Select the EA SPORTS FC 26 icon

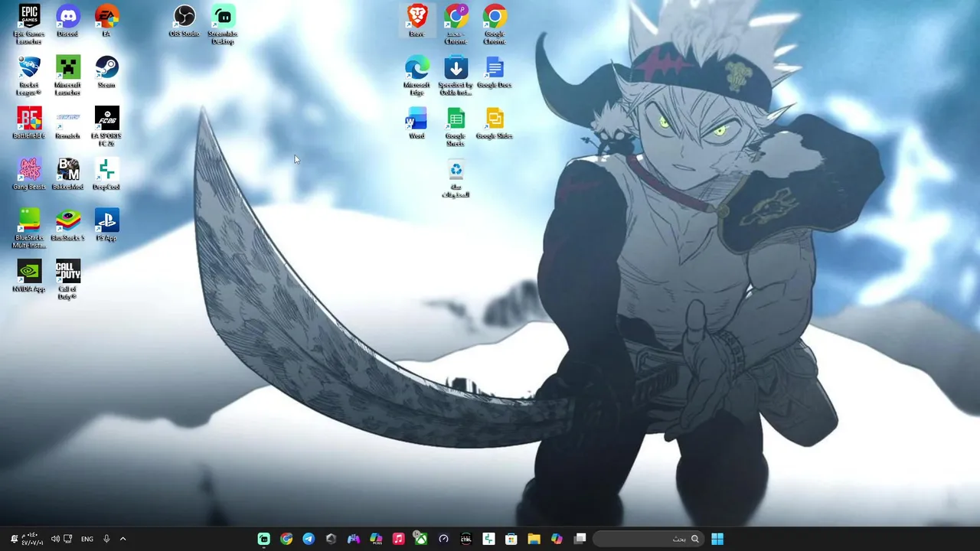[x=106, y=126]
